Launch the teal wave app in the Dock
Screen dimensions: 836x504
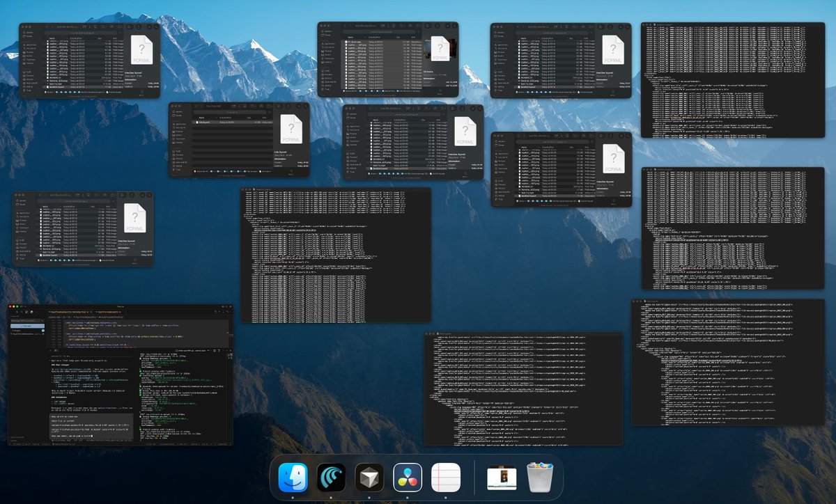(x=331, y=478)
